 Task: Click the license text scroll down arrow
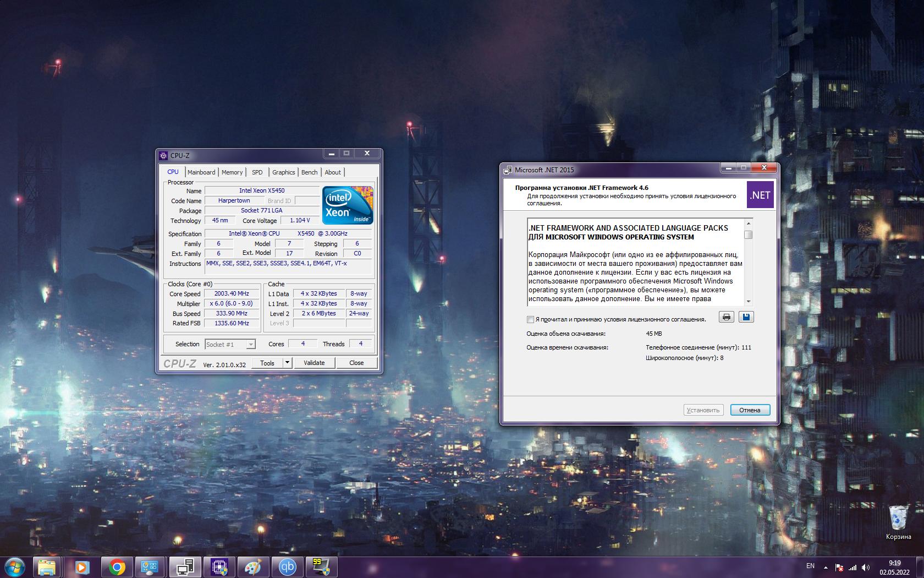coord(748,302)
